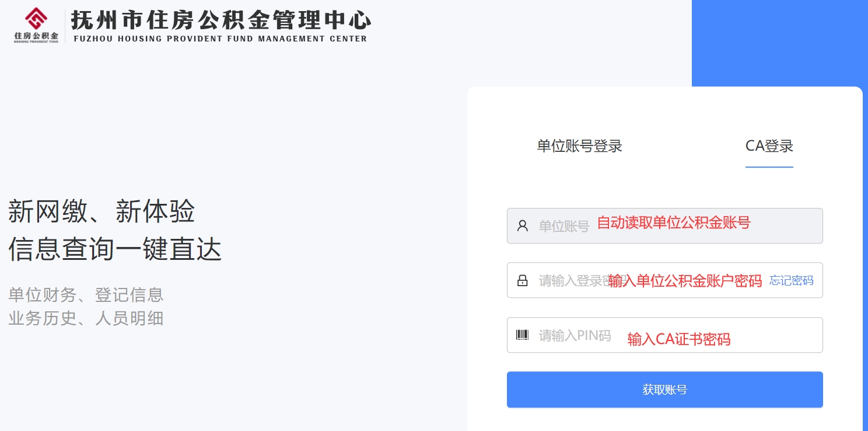Click the lock icon in password field
Image resolution: width=868 pixels, height=431 pixels.
(523, 280)
